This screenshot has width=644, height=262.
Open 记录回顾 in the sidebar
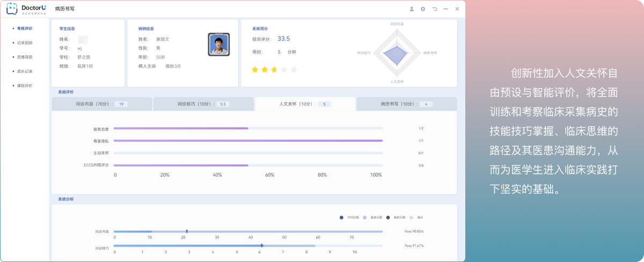pos(25,42)
